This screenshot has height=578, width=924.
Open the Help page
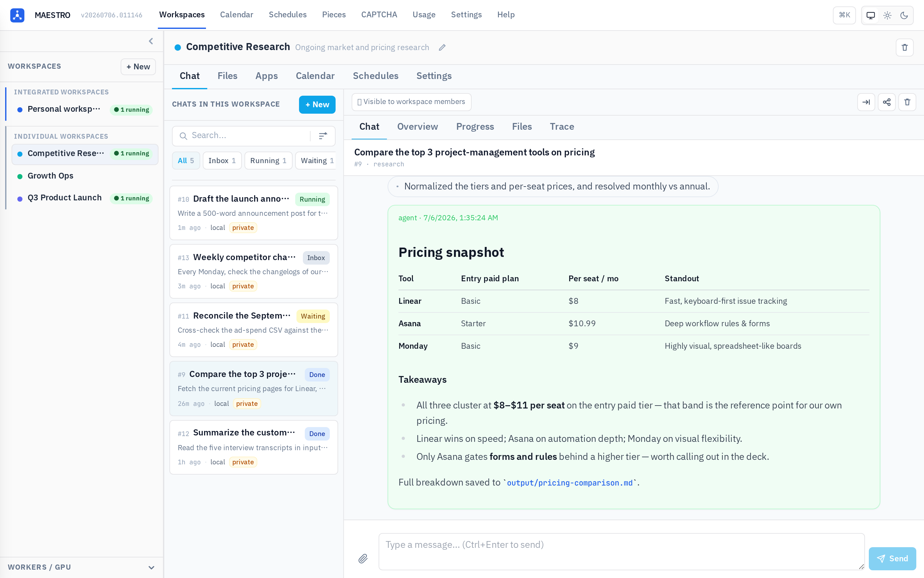tap(506, 14)
